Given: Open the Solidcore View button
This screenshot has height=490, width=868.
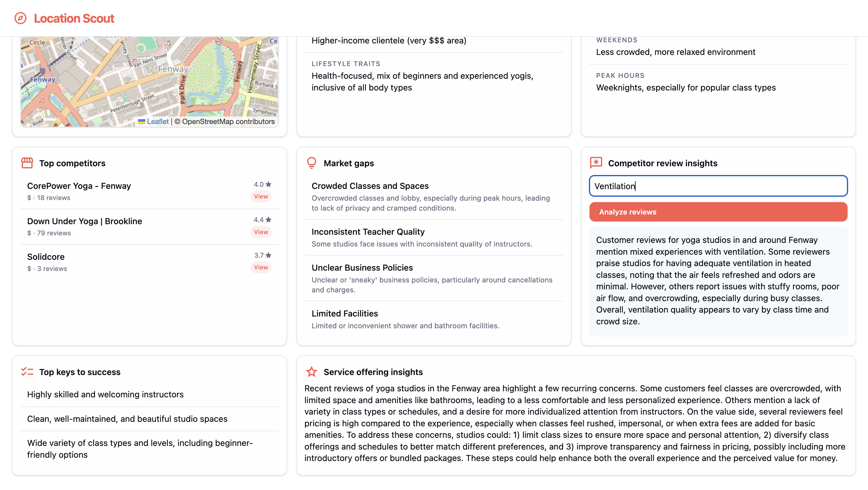Looking at the screenshot, I should coord(261,267).
